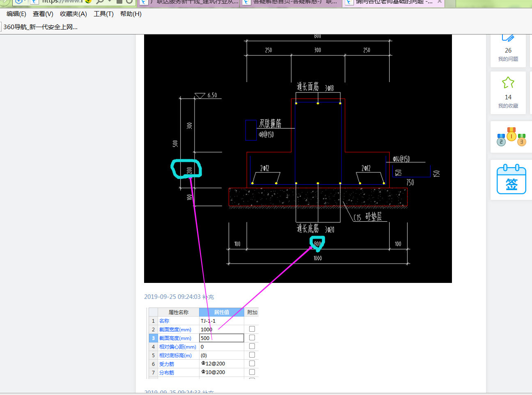Viewport: 532px width, 395px height.
Task: Open the 查看(V) menu
Action: coord(43,14)
